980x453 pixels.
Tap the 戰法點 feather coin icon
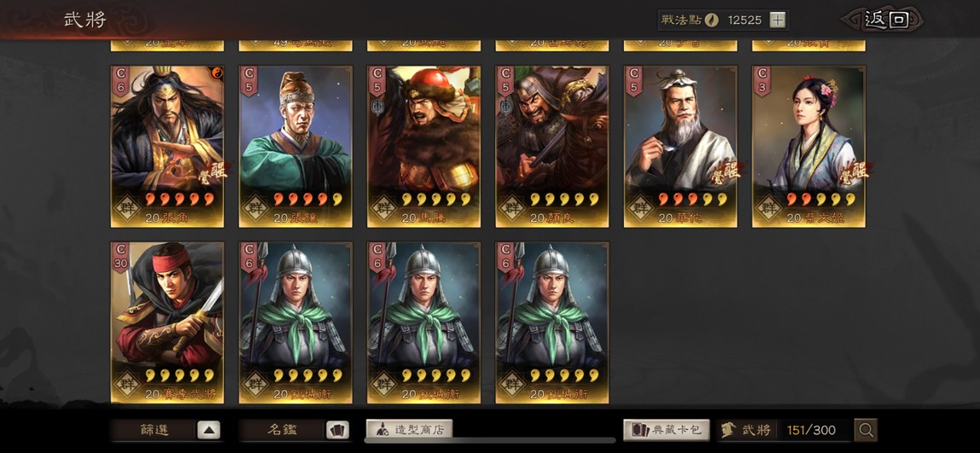click(712, 20)
